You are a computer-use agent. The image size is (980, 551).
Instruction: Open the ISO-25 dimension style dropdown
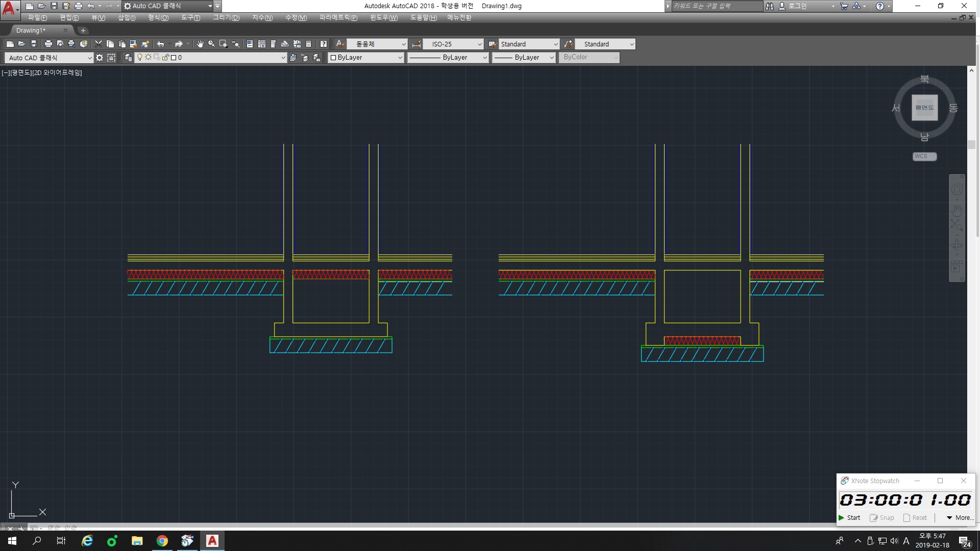click(479, 44)
